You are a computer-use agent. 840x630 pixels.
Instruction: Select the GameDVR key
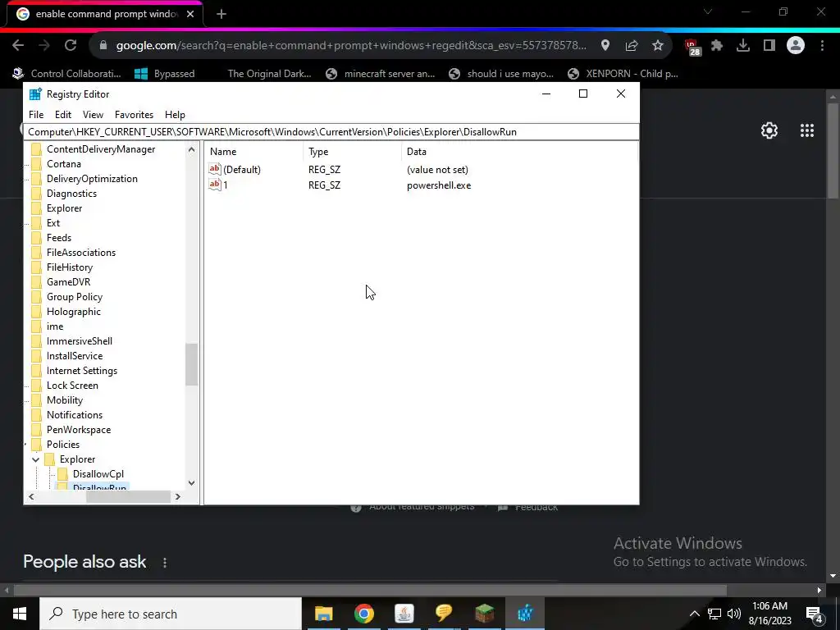coord(68,282)
